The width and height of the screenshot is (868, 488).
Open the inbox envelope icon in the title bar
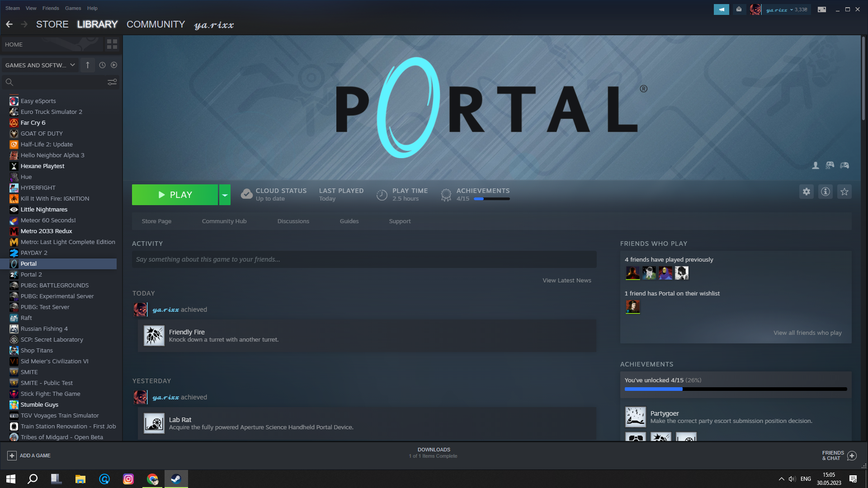click(x=739, y=9)
